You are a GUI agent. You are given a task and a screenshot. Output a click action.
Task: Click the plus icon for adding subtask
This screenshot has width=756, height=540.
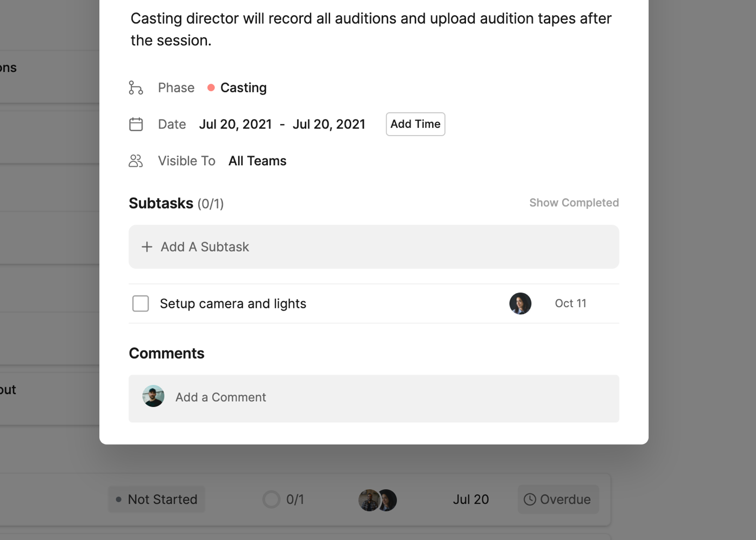coord(147,247)
